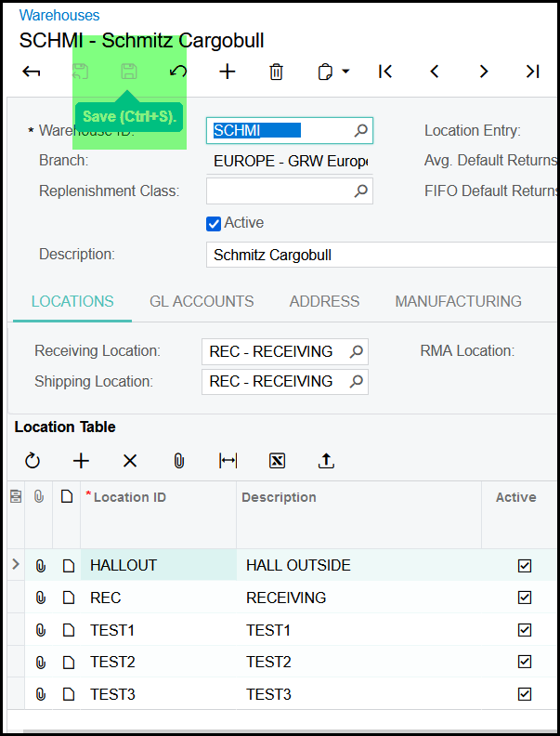Click the Save icon in the toolbar
The width and height of the screenshot is (560, 736).
[129, 72]
